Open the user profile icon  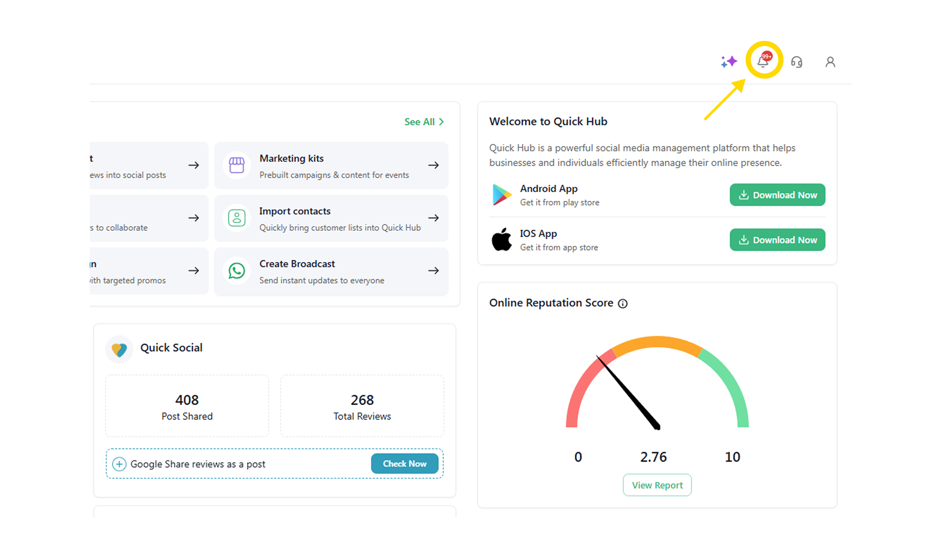[830, 62]
